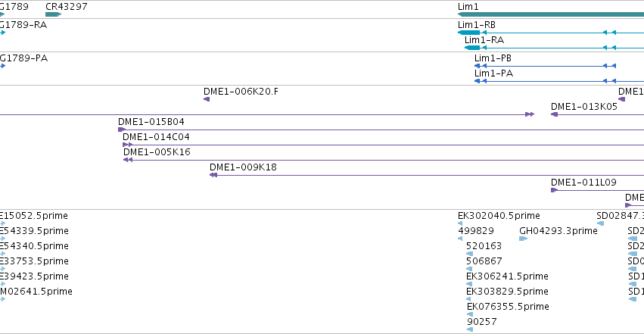Open EST EK306241.5prime label
644x334 pixels.
pos(507,276)
